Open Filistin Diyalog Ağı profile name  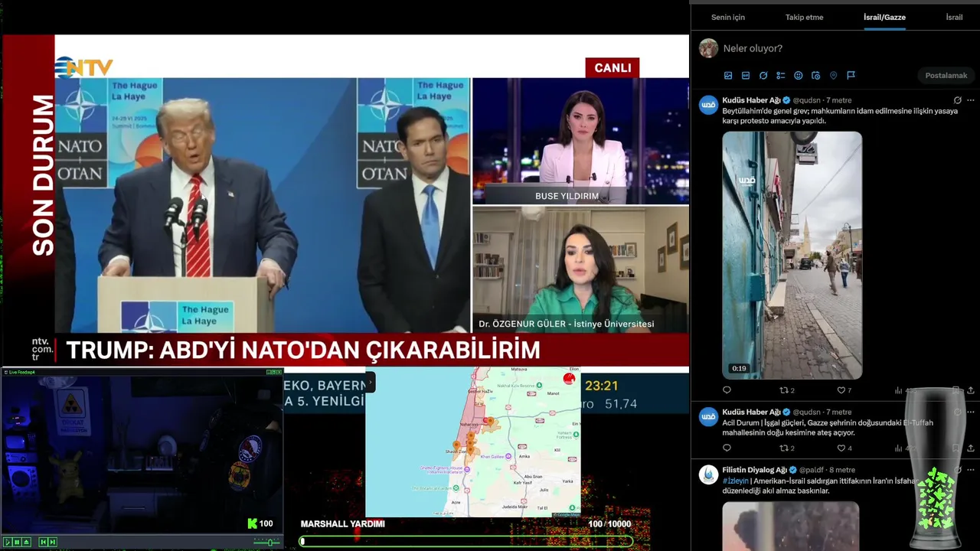tap(756, 470)
